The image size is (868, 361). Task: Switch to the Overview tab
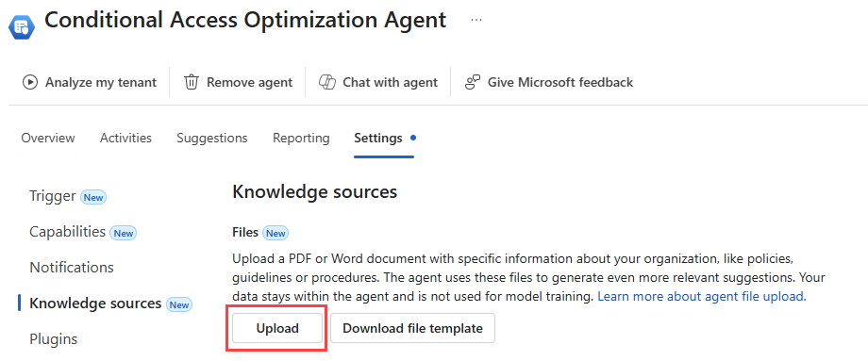coord(48,138)
